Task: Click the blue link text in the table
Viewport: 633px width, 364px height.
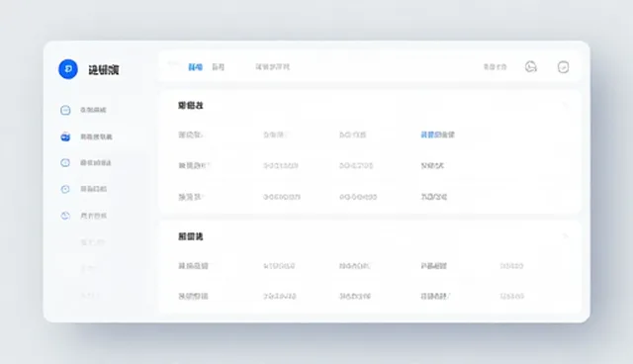Action: (x=437, y=135)
